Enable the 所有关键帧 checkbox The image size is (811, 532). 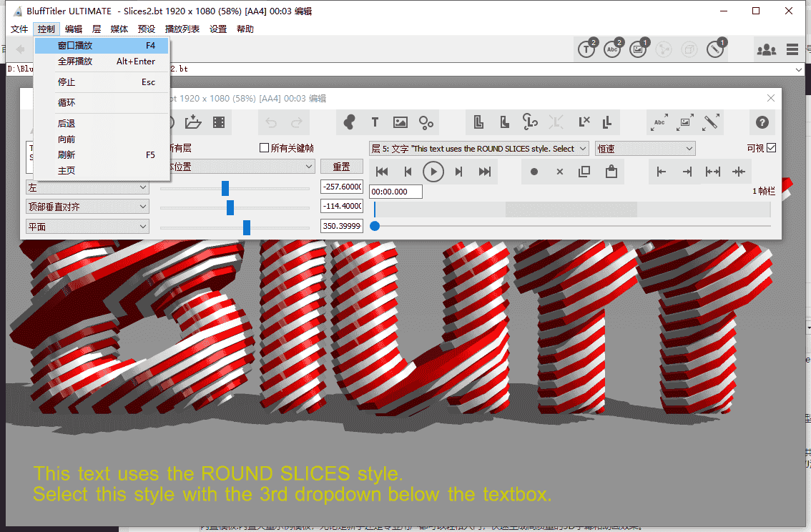coord(264,147)
